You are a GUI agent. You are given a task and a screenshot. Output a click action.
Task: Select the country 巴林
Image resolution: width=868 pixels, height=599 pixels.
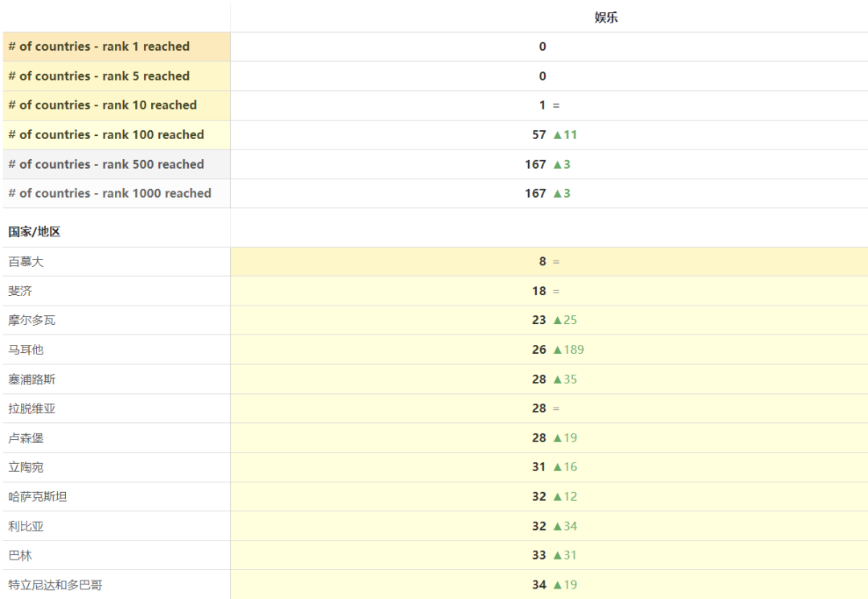tap(20, 556)
